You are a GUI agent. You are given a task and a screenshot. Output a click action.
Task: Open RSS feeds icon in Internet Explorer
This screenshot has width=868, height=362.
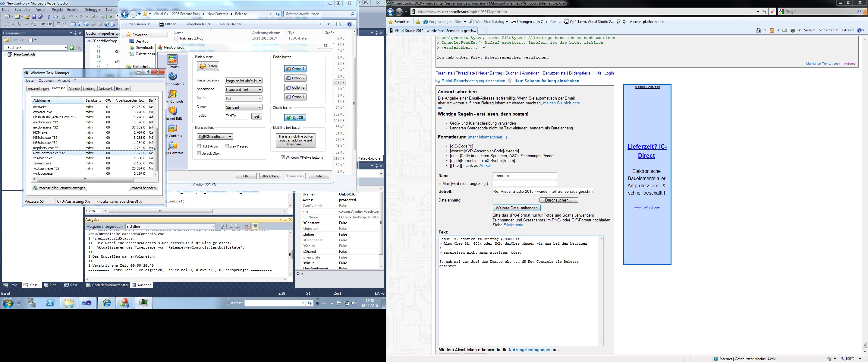(772, 30)
